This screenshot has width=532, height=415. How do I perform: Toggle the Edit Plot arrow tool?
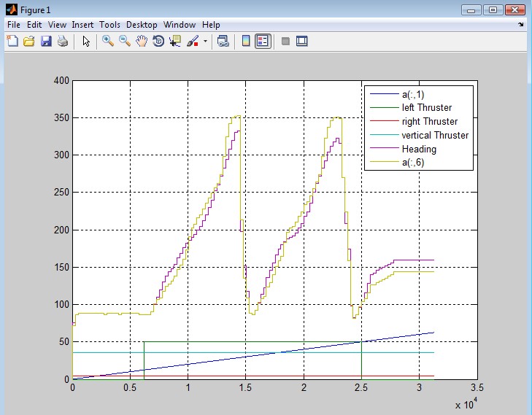(x=86, y=42)
